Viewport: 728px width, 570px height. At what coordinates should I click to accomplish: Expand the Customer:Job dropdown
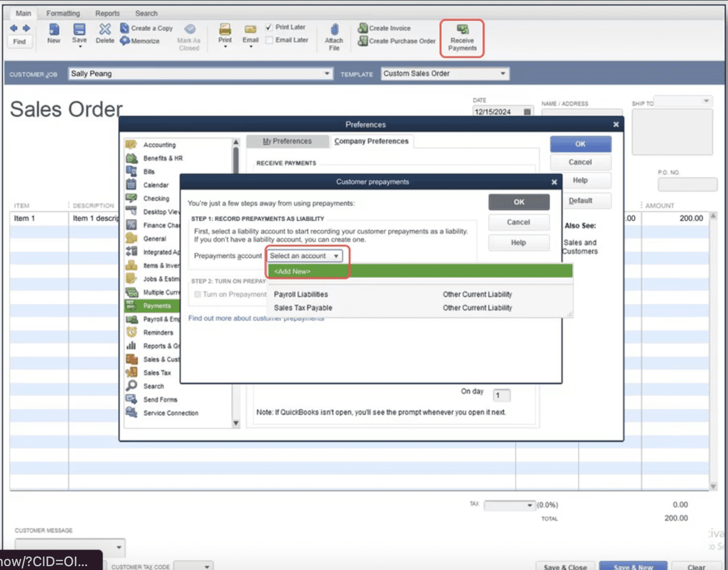[x=326, y=74]
